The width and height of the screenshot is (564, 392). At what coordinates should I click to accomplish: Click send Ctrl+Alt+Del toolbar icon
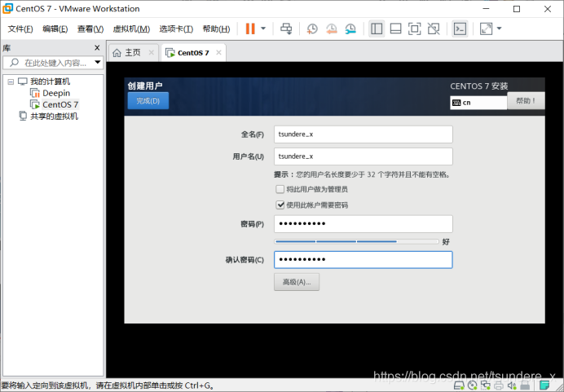click(286, 29)
